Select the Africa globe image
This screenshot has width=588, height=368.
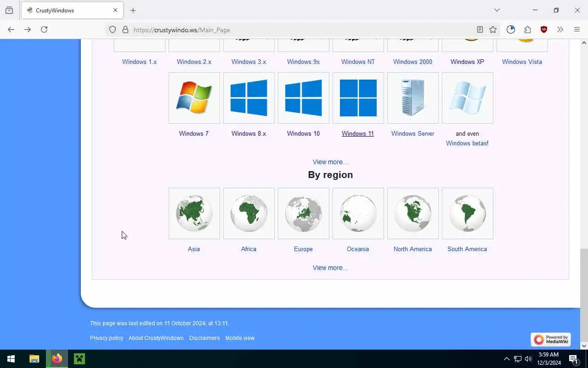pyautogui.click(x=249, y=213)
